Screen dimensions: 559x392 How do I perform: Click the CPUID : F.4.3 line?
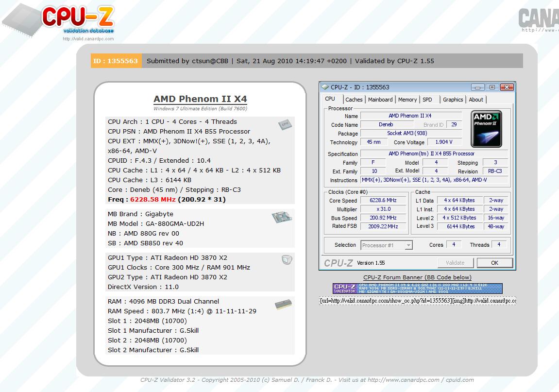pos(159,160)
